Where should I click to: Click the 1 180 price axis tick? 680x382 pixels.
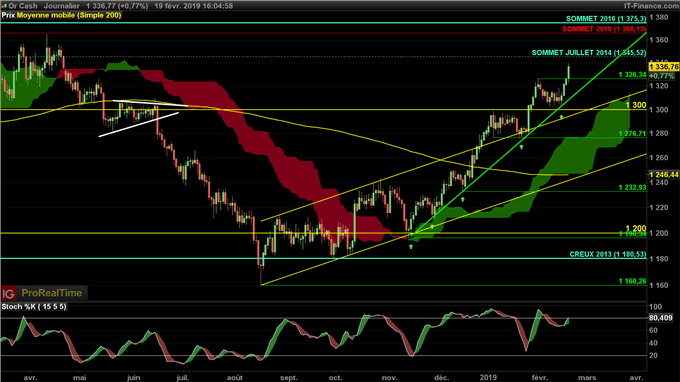tap(659, 259)
